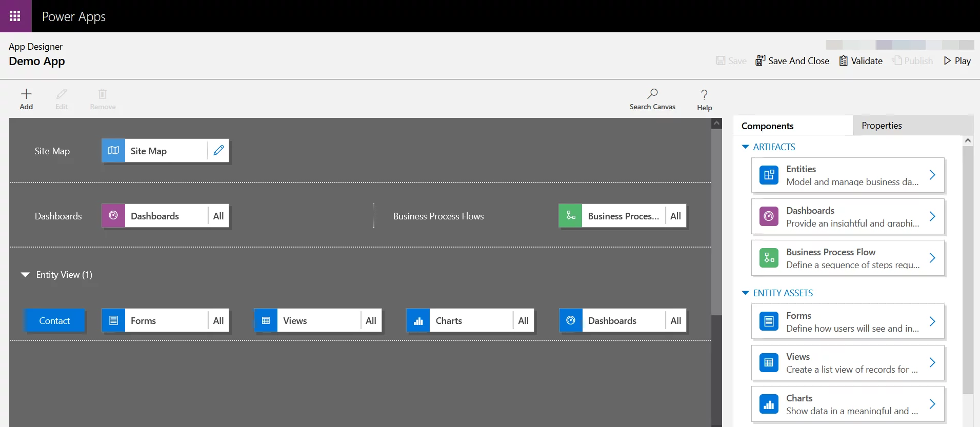Expand Dashboards artifact card chevron
Image resolution: width=980 pixels, height=427 pixels.
932,216
